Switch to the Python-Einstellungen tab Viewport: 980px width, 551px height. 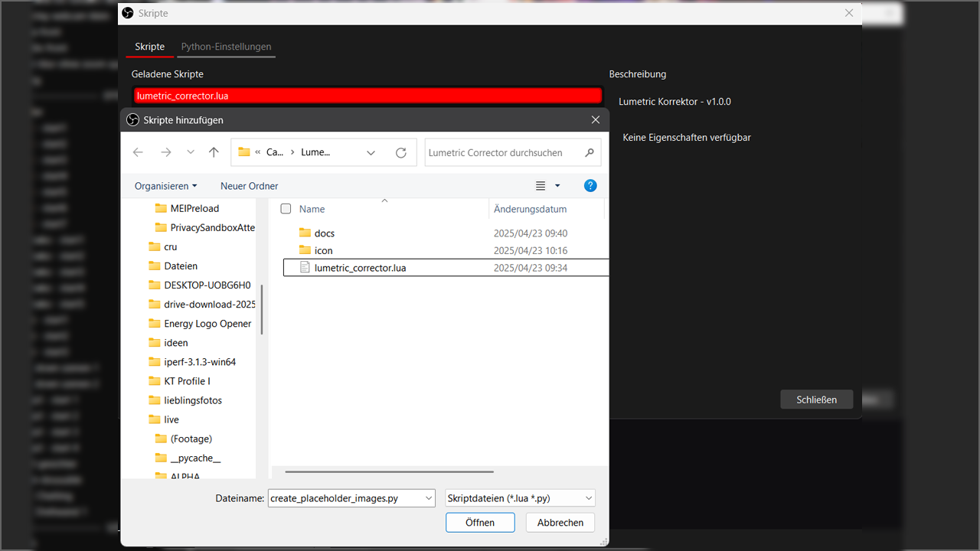(226, 47)
